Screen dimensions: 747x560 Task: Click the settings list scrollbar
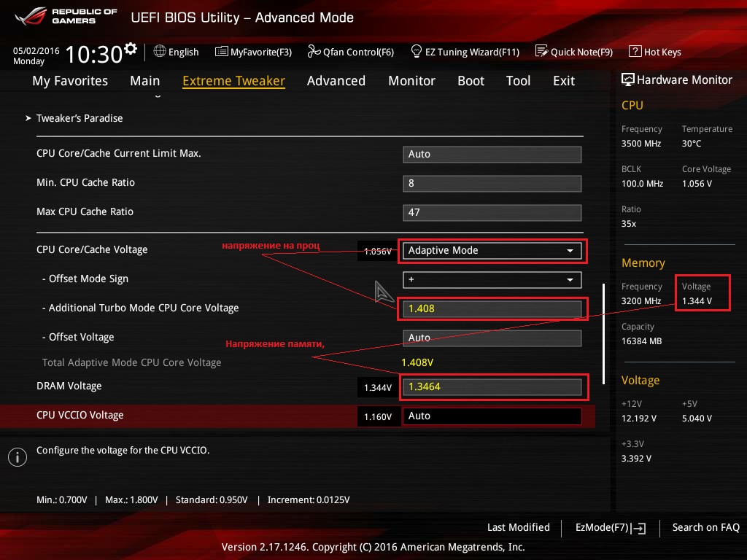coord(603,334)
